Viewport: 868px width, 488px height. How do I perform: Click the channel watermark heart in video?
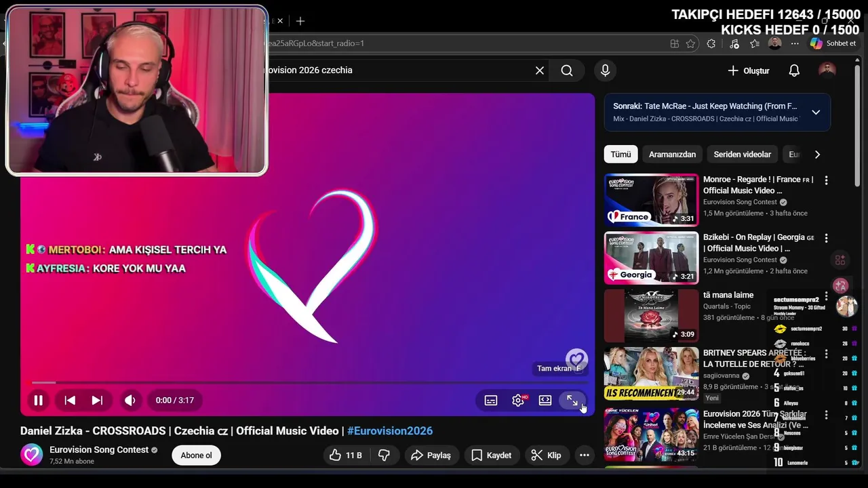576,359
